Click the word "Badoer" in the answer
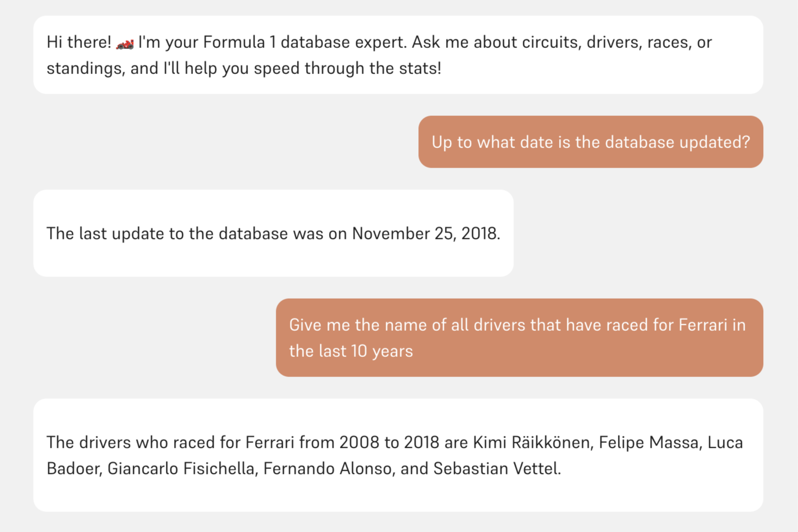 tap(73, 468)
